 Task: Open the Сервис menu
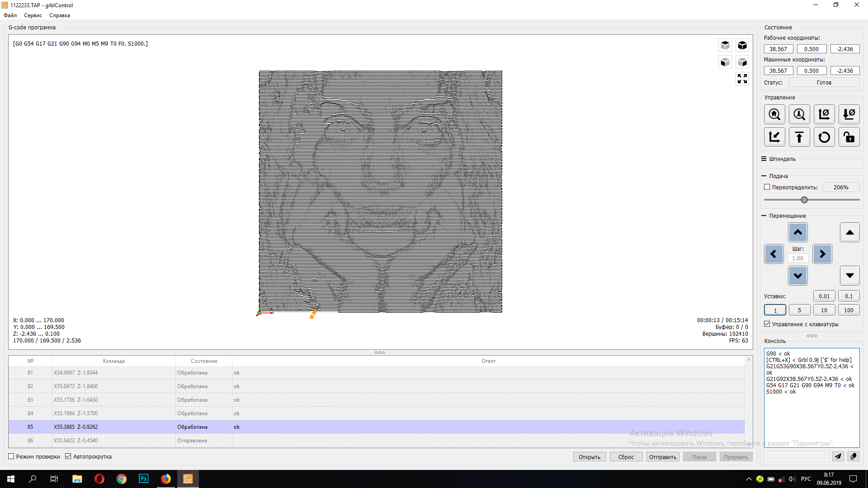(33, 15)
